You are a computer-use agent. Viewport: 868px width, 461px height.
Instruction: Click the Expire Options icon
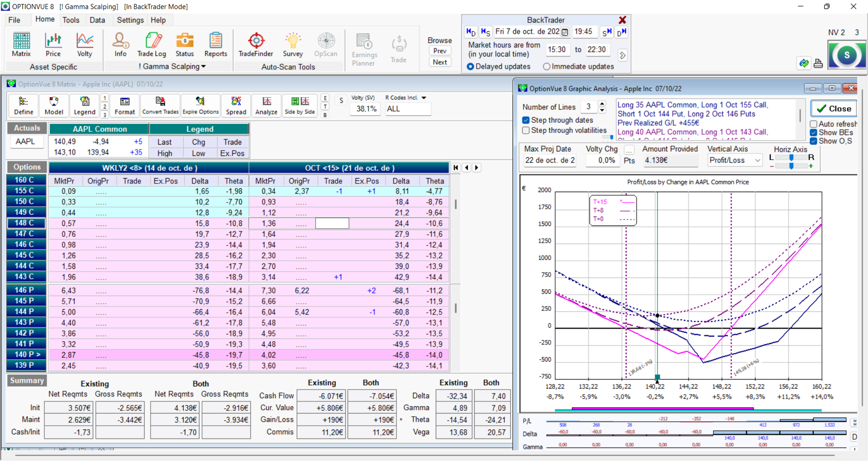201,106
